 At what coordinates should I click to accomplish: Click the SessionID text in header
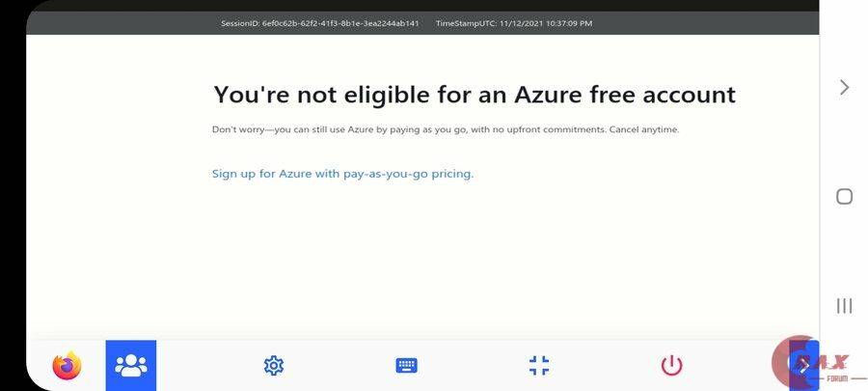(x=319, y=23)
